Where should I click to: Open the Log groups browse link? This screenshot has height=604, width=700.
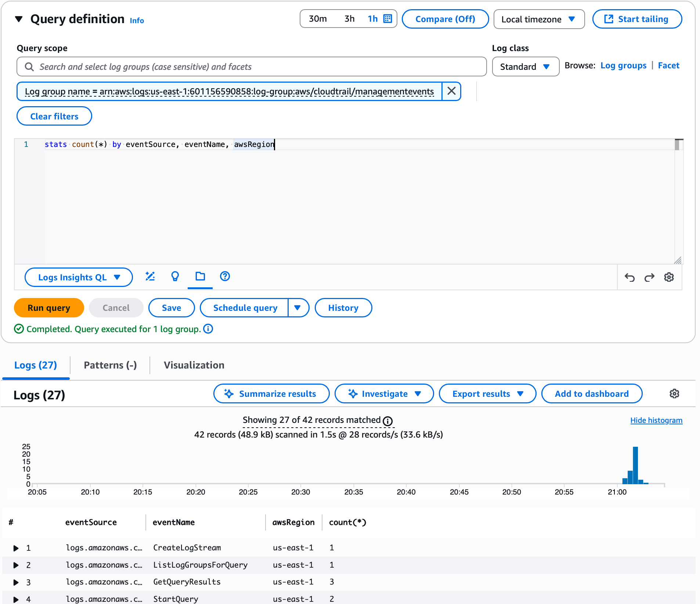[x=623, y=66]
